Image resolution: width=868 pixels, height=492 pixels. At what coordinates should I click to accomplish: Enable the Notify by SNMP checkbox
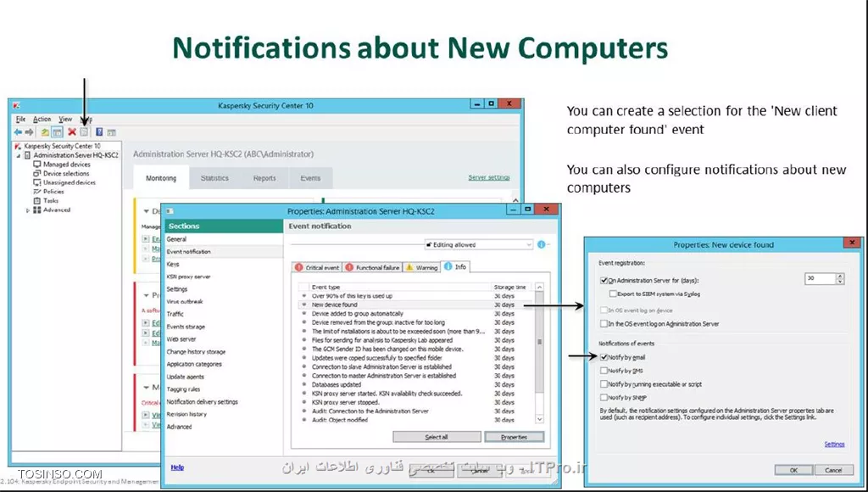pos(604,397)
